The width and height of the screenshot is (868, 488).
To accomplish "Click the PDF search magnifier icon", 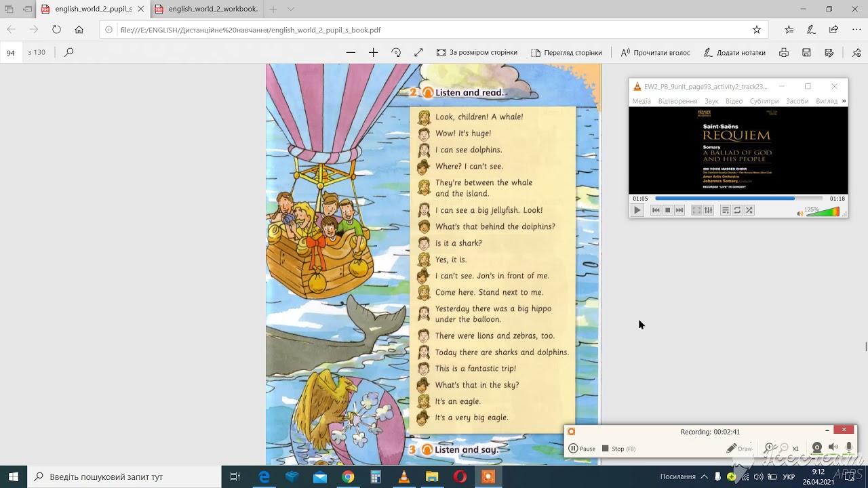I will click(68, 52).
